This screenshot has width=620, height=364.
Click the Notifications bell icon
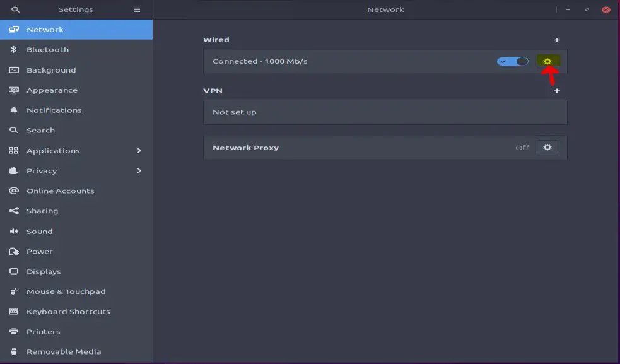click(14, 110)
